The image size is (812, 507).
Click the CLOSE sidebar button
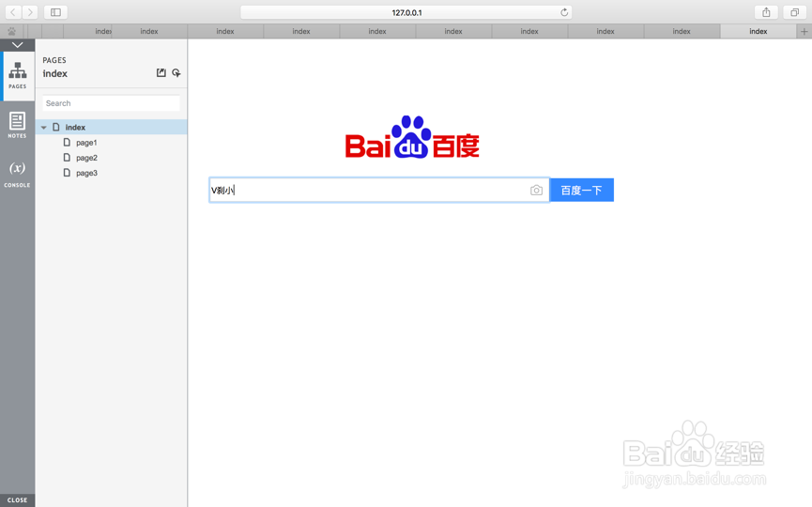(x=17, y=499)
